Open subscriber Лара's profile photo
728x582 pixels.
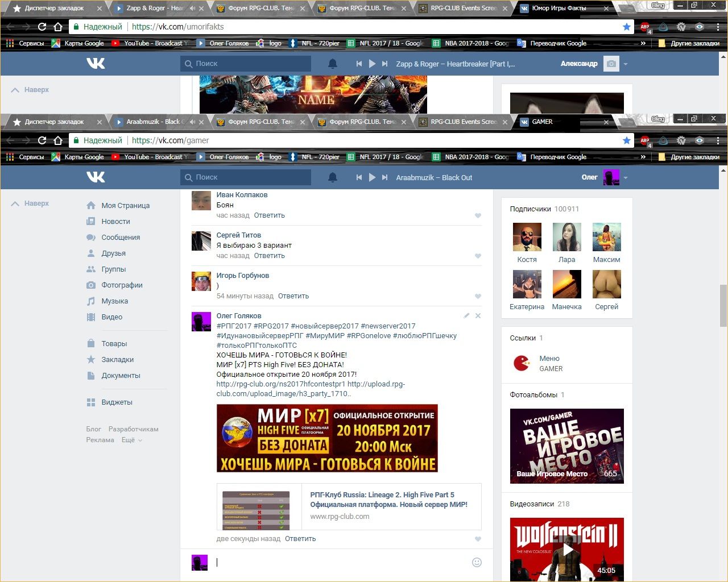click(x=567, y=237)
